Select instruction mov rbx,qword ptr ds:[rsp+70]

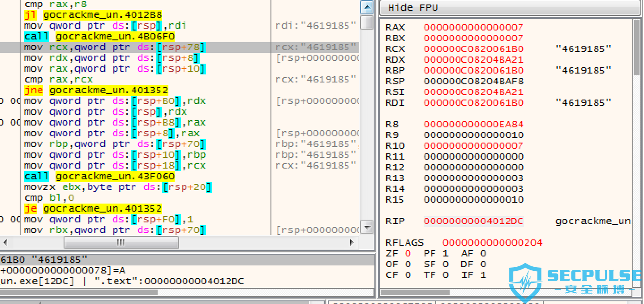click(115, 230)
